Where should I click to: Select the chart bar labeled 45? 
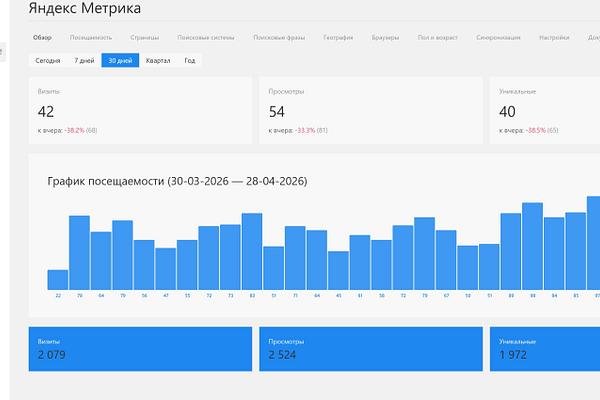click(338, 270)
